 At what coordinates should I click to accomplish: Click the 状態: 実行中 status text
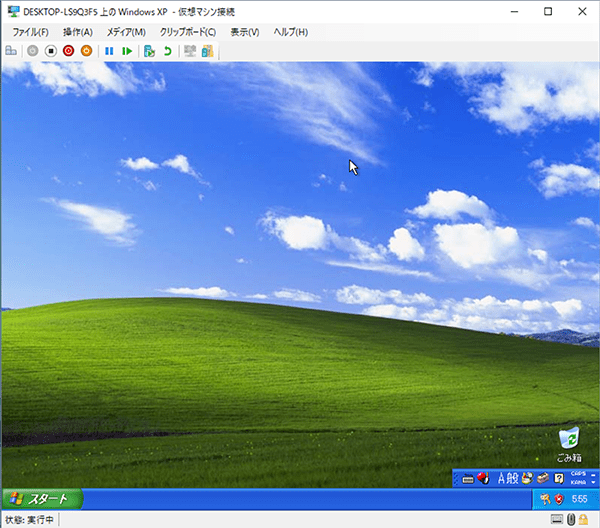[x=29, y=520]
